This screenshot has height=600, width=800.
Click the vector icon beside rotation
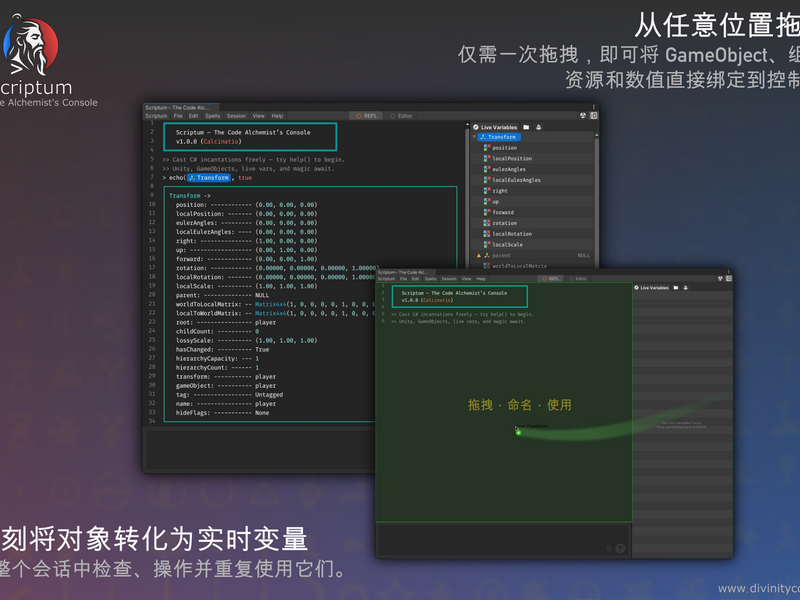pyautogui.click(x=487, y=223)
